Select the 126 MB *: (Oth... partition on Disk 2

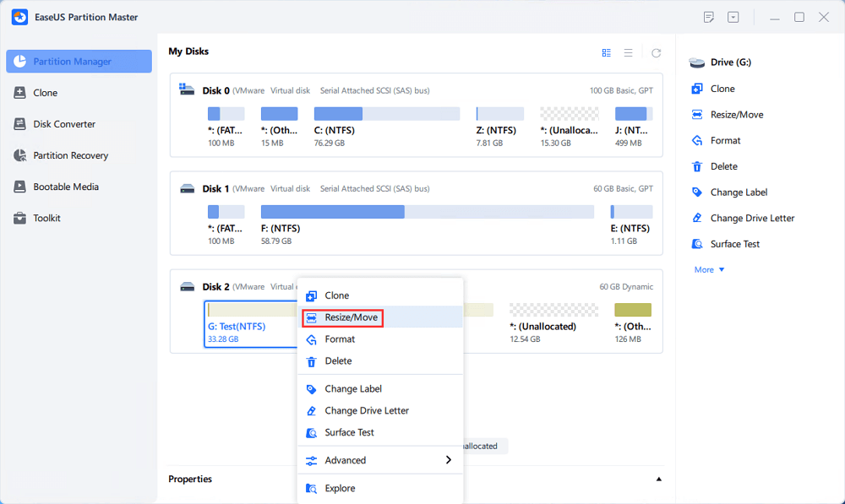point(633,322)
